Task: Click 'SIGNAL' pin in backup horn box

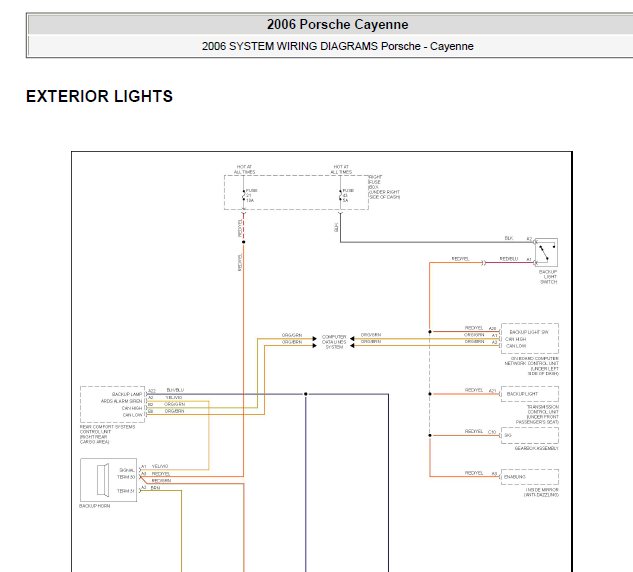Action: click(127, 470)
